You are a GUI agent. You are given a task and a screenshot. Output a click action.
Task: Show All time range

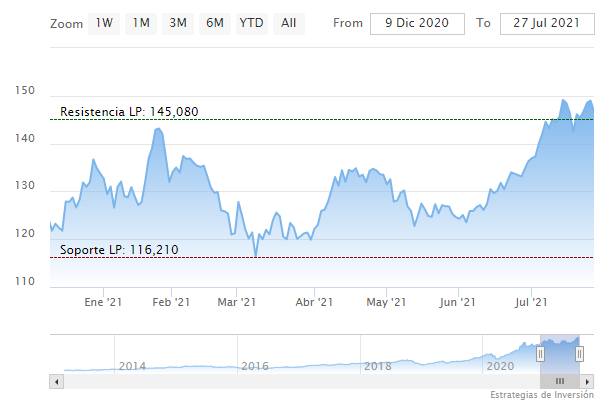point(288,22)
